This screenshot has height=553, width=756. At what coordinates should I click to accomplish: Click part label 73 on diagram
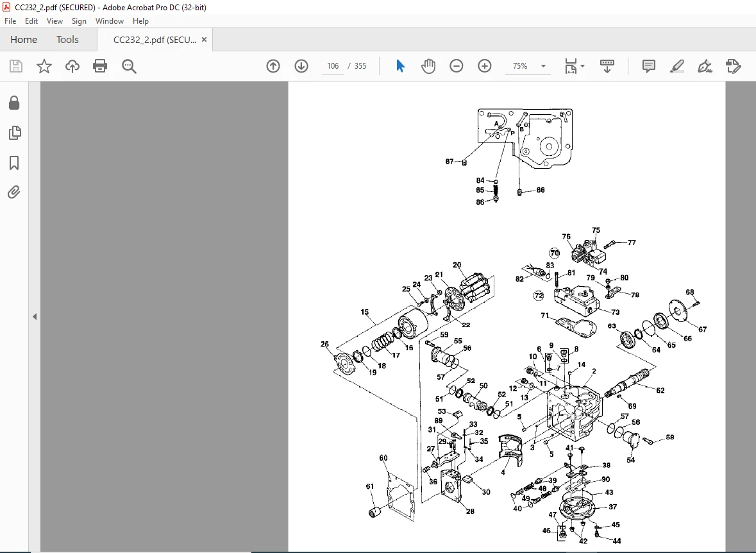(615, 312)
